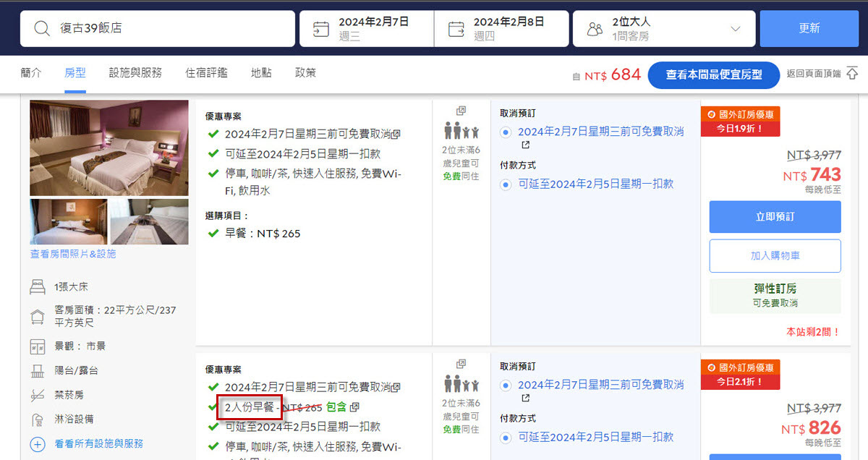Open popup icon after second offer cancellation text

[x=396, y=387]
